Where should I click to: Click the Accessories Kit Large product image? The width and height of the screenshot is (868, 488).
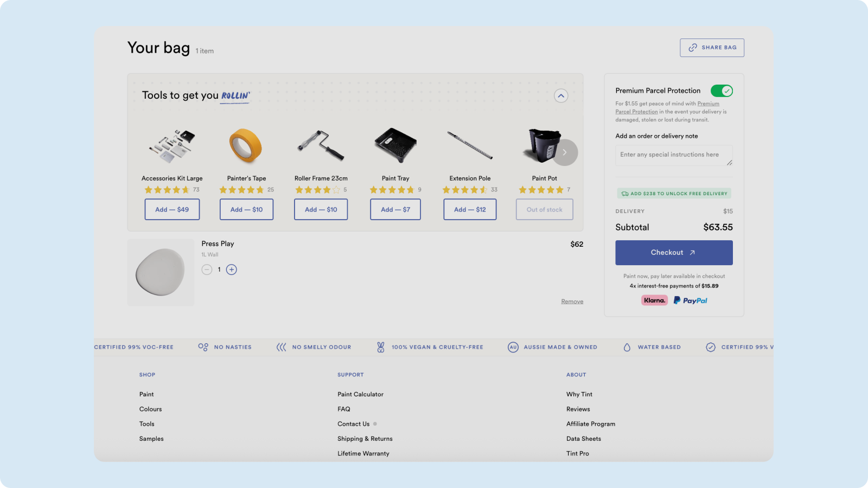point(172,146)
